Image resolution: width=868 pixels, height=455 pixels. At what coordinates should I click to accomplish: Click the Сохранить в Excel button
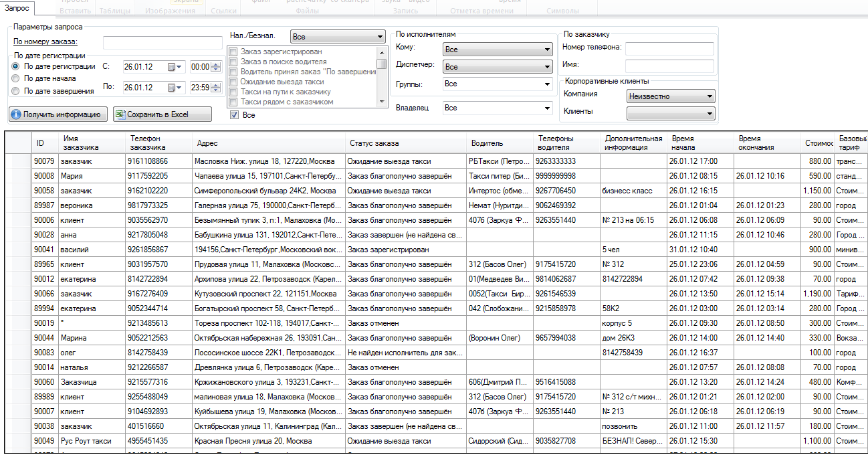coord(162,114)
